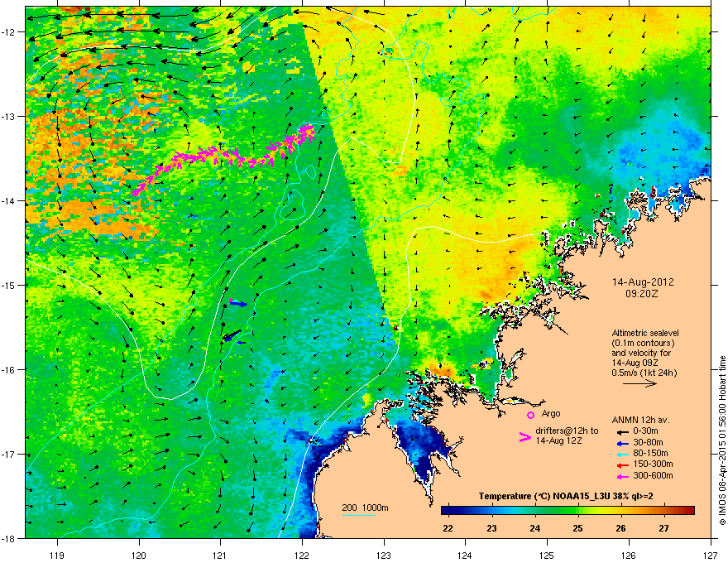Screen dimensions: 728x563
Task: Click the '150-300m' depth label
Action: point(653,464)
